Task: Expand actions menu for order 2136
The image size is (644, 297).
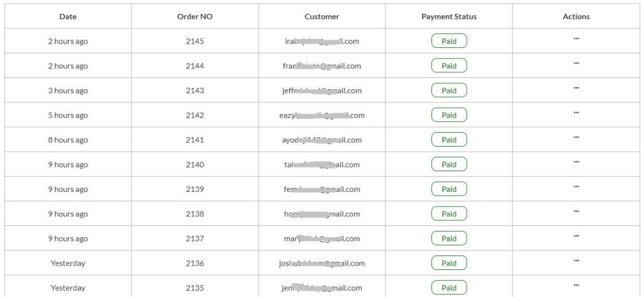Action: coord(576,261)
